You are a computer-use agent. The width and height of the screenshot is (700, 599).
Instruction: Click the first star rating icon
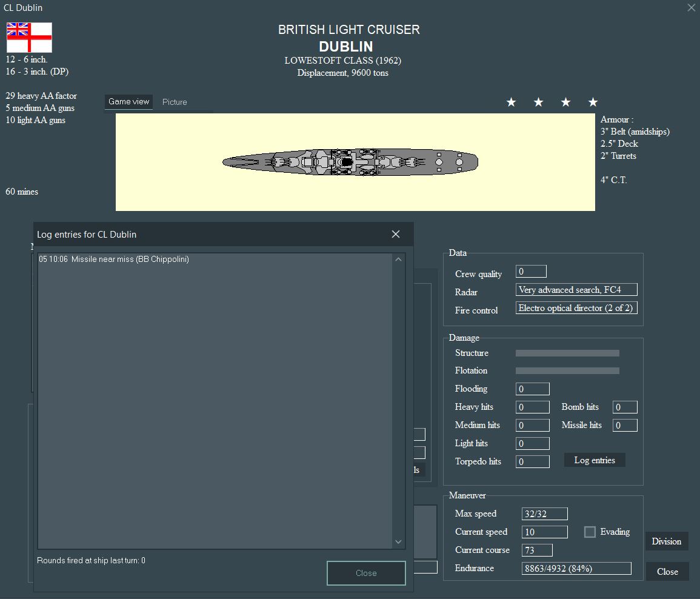click(x=511, y=102)
